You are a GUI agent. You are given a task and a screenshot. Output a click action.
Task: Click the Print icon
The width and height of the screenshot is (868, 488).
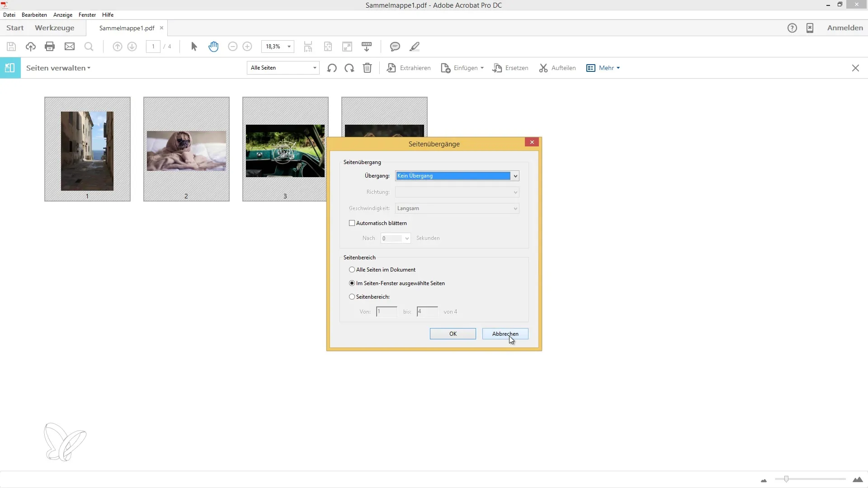point(50,47)
